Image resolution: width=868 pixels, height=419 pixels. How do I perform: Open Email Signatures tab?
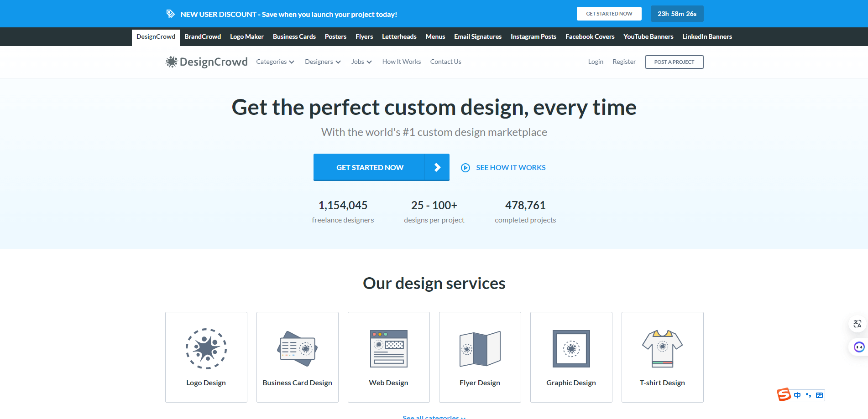point(478,37)
